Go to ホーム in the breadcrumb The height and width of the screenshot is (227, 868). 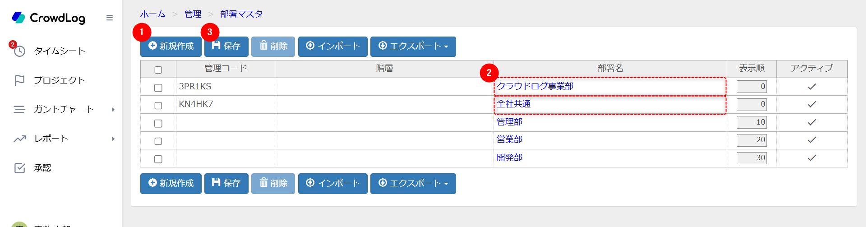pos(152,14)
